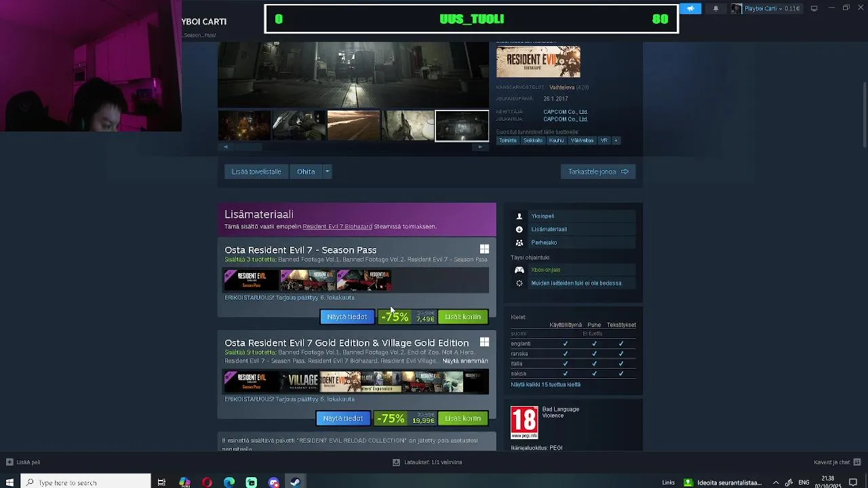Click the Big Picture mode monitor icon
The height and width of the screenshot is (488, 868).
[814, 8]
